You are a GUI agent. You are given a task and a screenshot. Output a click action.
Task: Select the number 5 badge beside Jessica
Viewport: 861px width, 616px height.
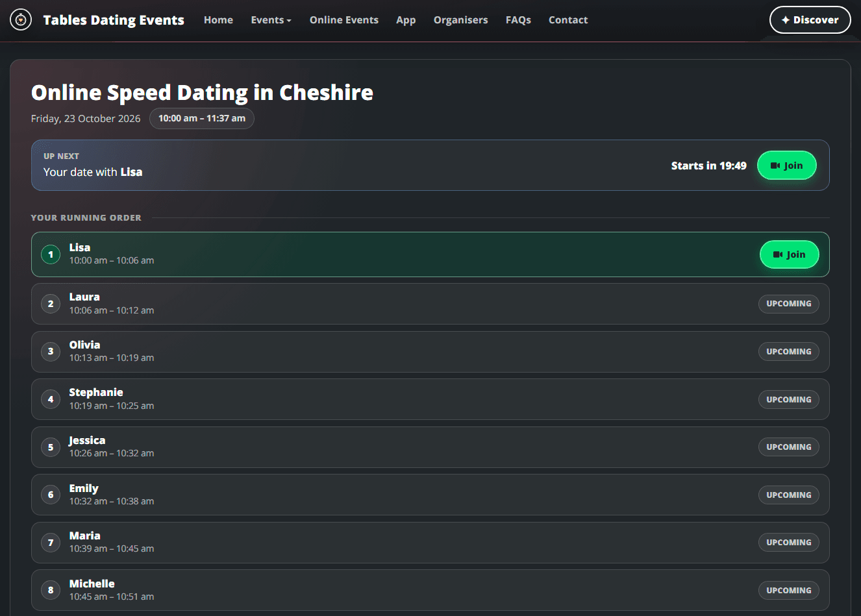(51, 447)
